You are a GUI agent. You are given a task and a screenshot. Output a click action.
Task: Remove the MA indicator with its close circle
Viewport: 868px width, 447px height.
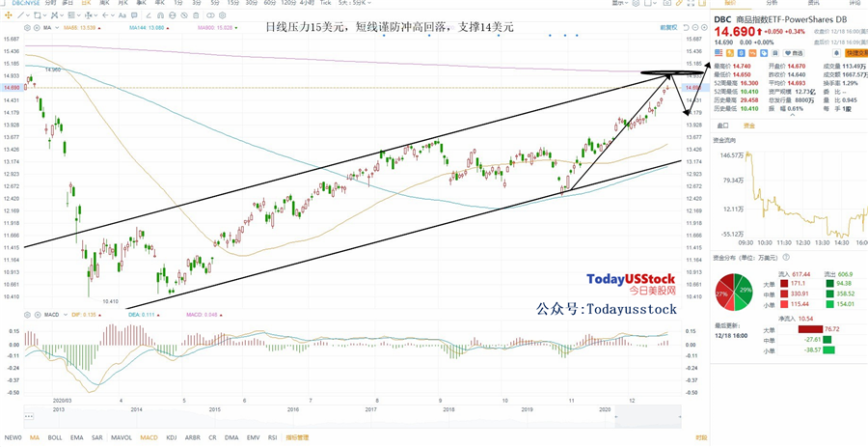[x=37, y=28]
